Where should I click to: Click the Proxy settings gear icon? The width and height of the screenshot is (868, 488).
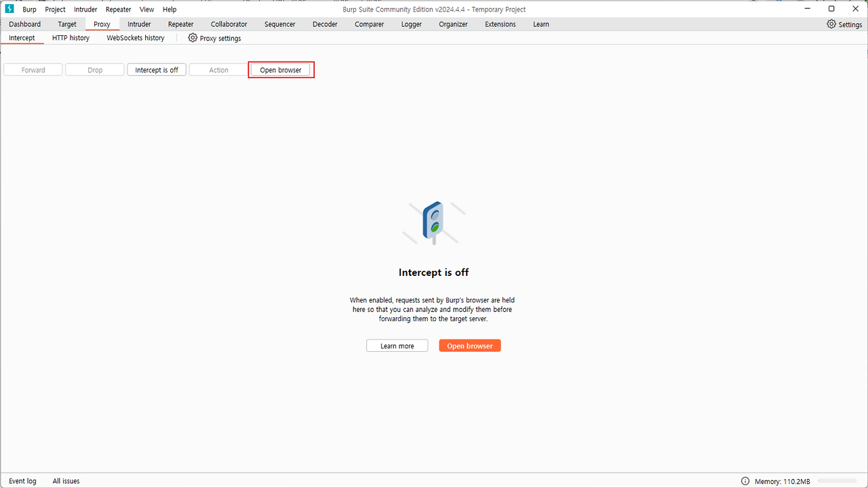click(x=193, y=38)
